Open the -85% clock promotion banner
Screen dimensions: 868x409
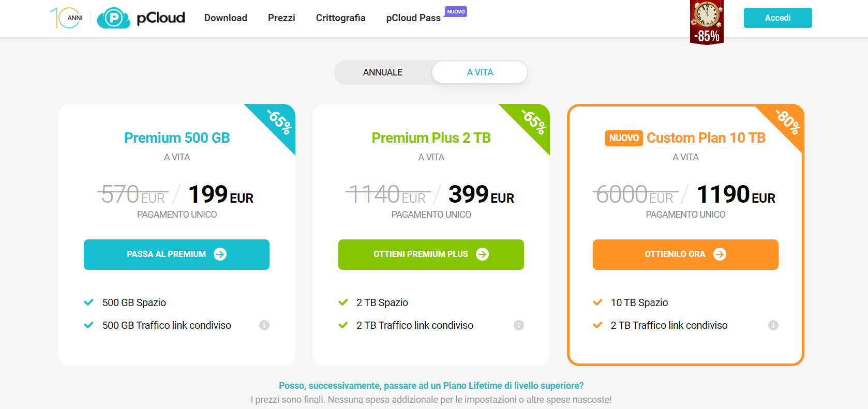click(707, 22)
